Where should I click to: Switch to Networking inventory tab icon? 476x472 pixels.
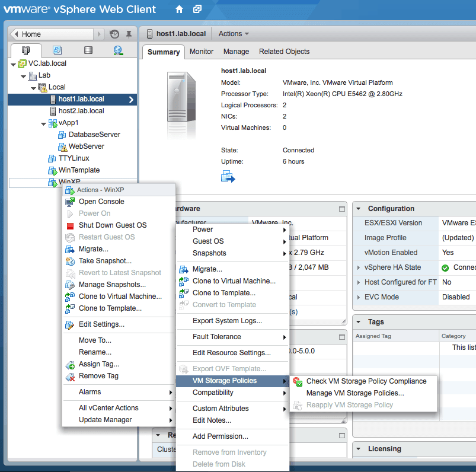coord(118,50)
